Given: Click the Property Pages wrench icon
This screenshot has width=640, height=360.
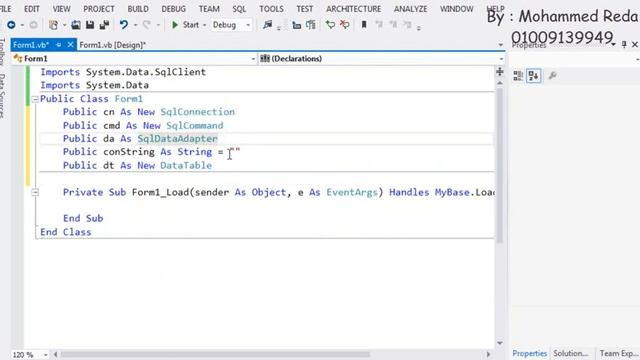Looking at the screenshot, I should (553, 76).
